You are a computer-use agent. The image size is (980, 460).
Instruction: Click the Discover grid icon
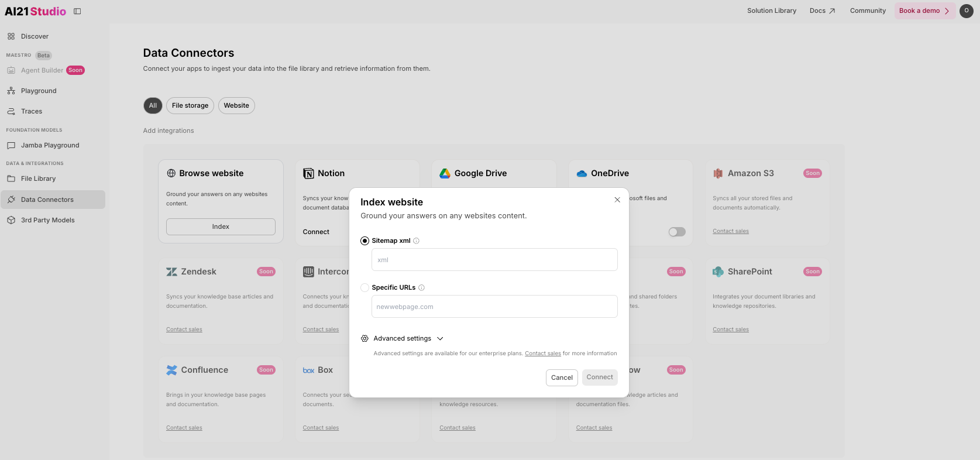point(11,36)
